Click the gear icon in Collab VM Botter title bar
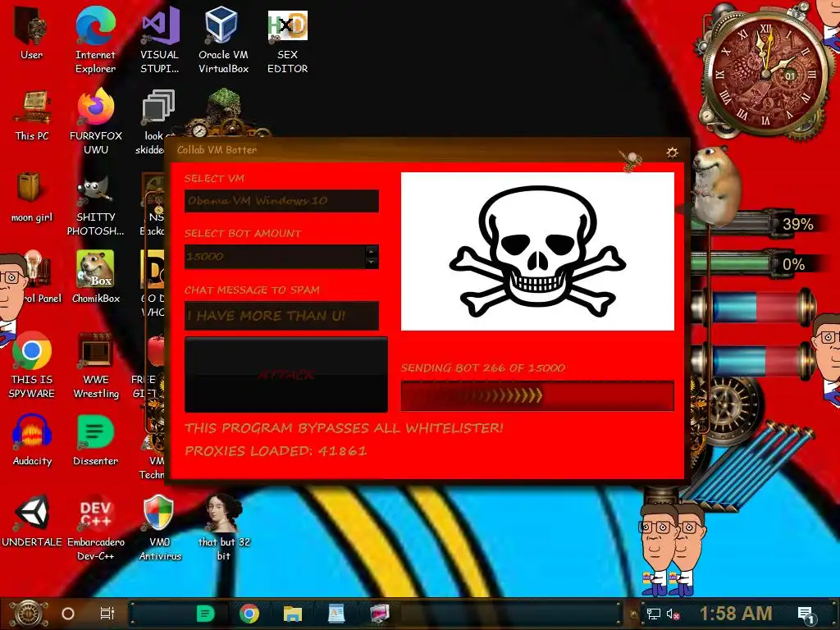This screenshot has width=840, height=630. coord(672,153)
